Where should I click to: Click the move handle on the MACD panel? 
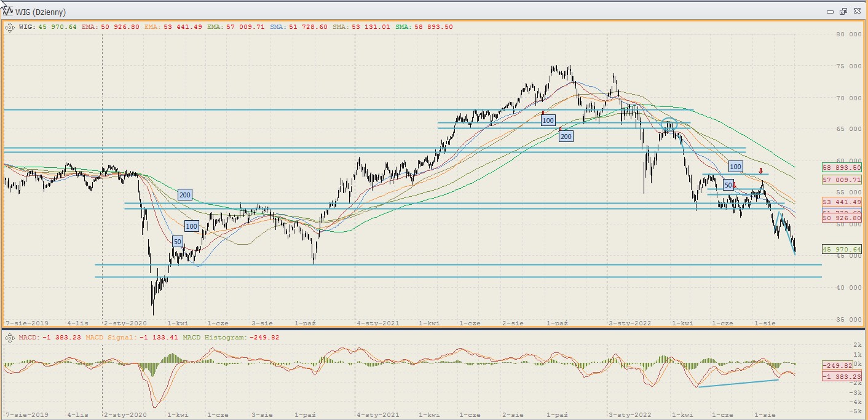(10, 337)
